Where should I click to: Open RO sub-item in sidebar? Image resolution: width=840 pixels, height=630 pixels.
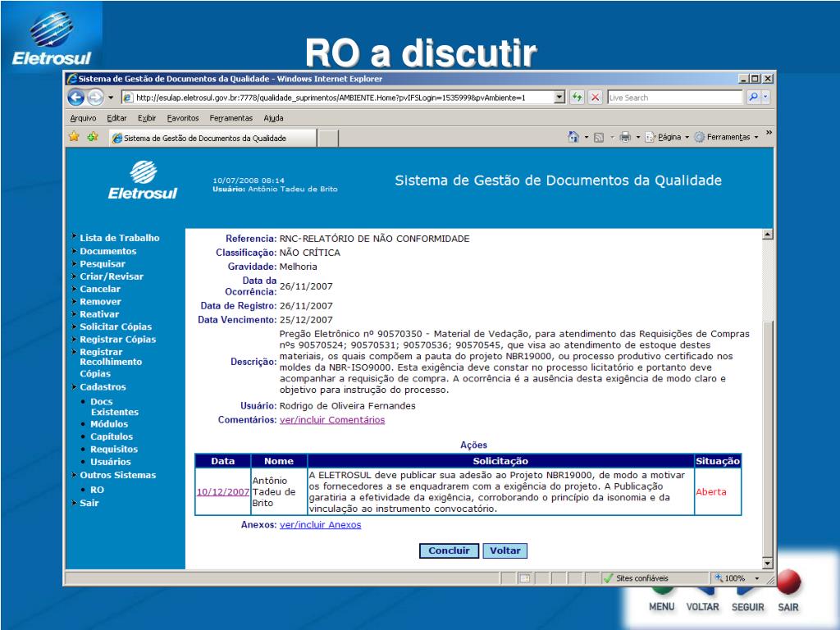pyautogui.click(x=97, y=490)
